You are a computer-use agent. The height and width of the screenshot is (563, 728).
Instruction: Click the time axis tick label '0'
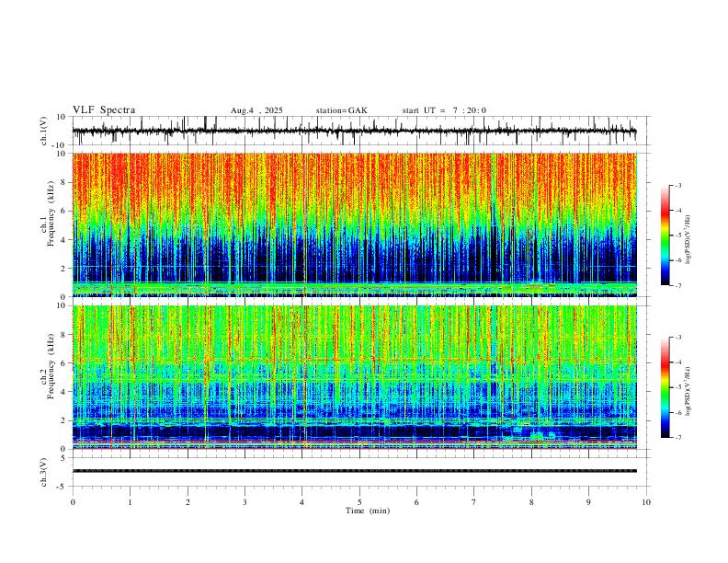pos(73,502)
